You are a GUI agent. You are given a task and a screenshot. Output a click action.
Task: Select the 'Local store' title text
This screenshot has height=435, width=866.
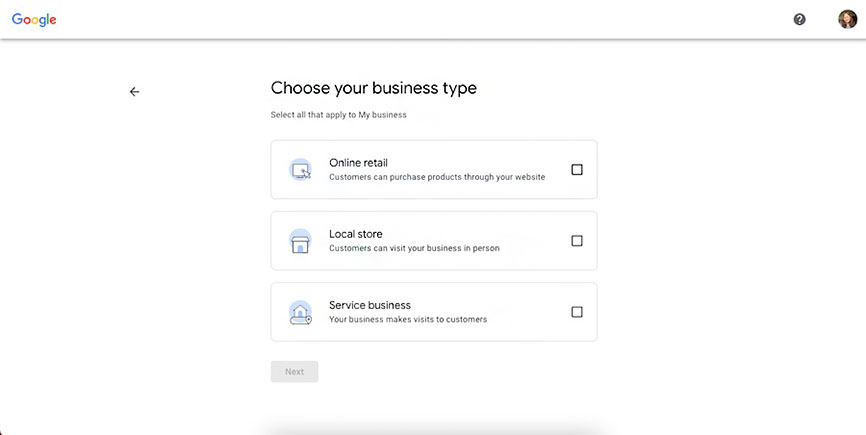(356, 234)
